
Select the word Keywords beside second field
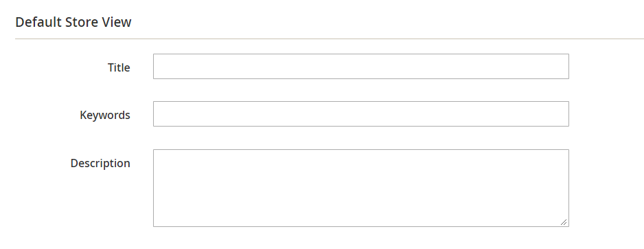[105, 116]
